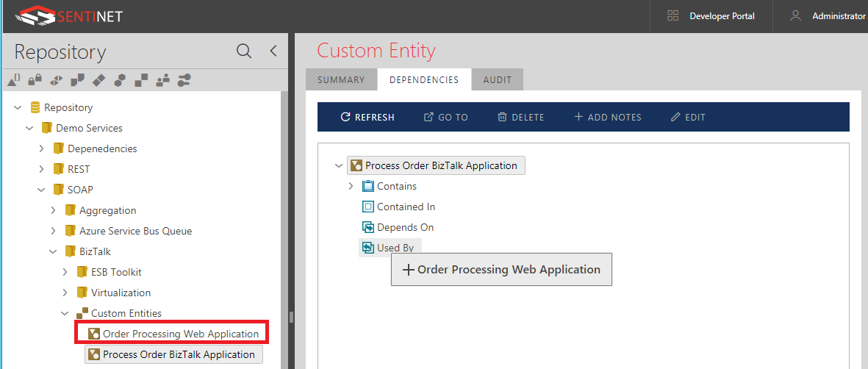
Task: Click the Depends On relationship icon
Action: coord(368,227)
